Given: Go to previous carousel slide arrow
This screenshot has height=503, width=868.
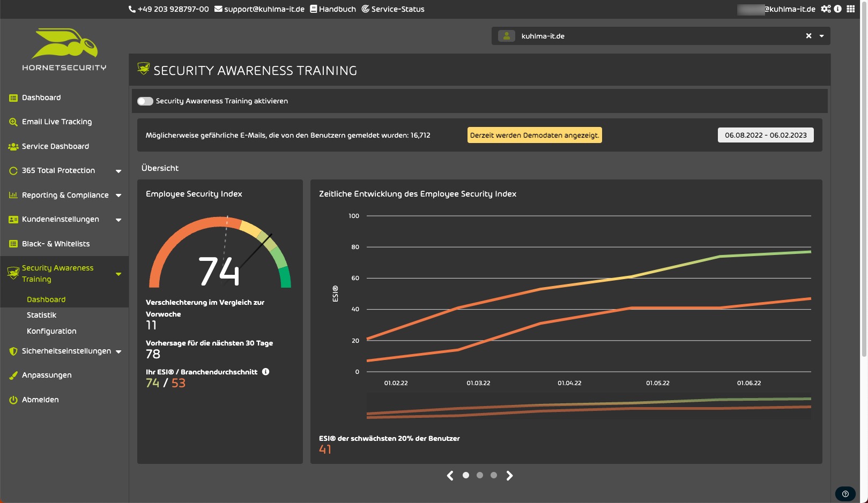Looking at the screenshot, I should 450,475.
